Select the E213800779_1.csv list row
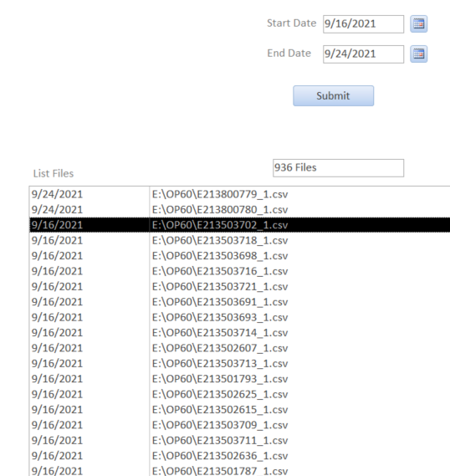 pyautogui.click(x=240, y=194)
